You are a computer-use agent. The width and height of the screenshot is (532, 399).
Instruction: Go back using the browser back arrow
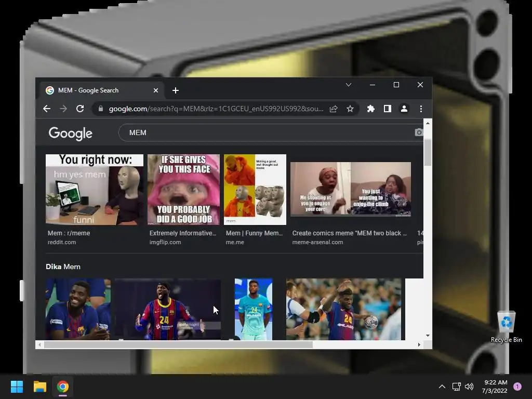click(x=47, y=109)
